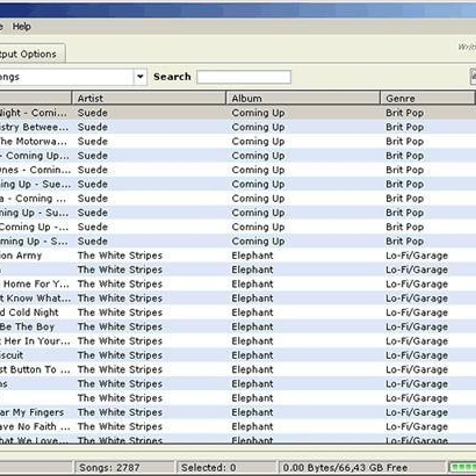Select the song row 'istry Betwee...'
Image resolution: width=476 pixels, height=476 pixels.
coord(238,127)
